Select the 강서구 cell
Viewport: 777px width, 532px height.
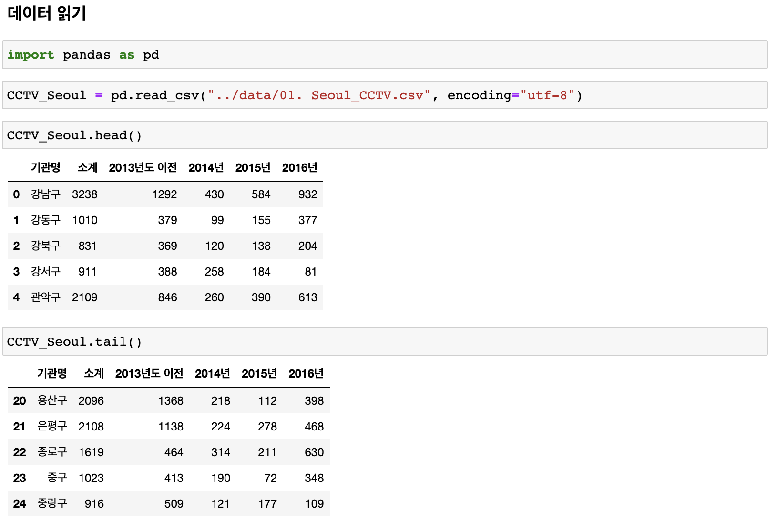[x=46, y=271]
